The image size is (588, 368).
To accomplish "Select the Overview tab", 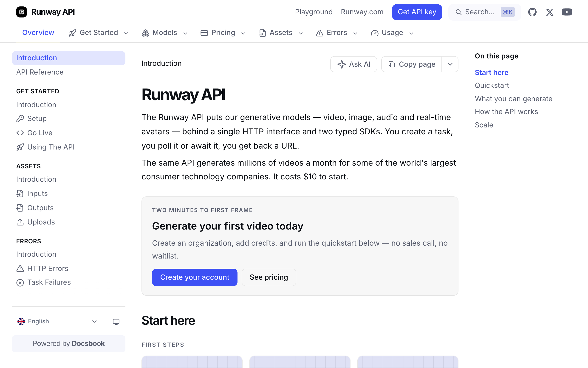I will tap(38, 33).
